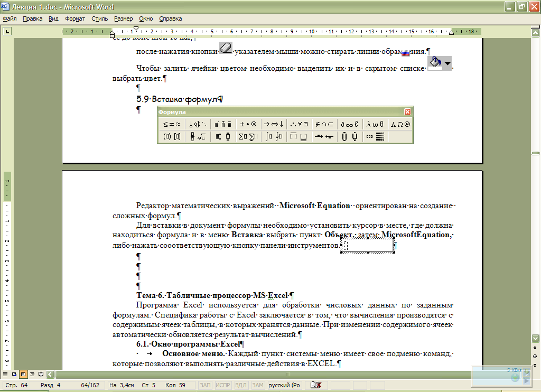Open the Вид menu

tap(53, 18)
